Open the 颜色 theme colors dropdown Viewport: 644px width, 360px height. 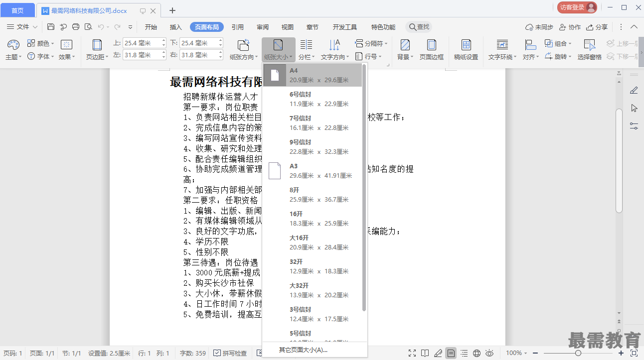(40, 44)
